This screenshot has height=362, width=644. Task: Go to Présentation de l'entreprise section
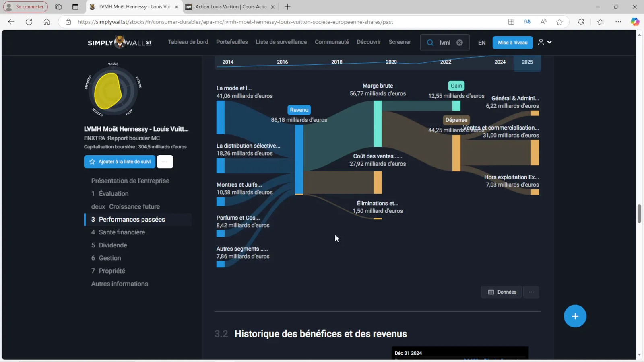point(130,181)
